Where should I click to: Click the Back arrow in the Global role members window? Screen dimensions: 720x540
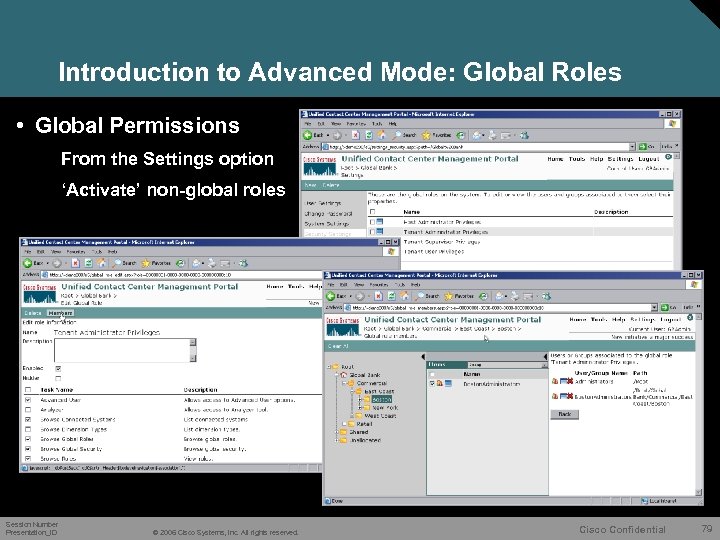coord(331,296)
